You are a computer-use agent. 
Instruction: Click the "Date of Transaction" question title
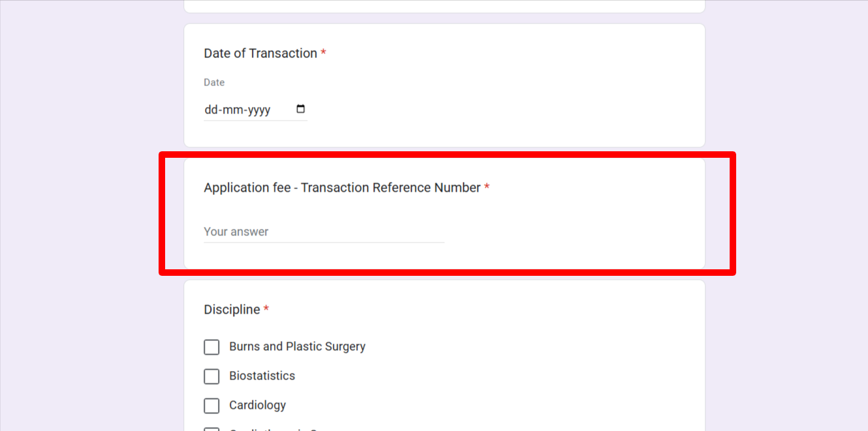pyautogui.click(x=260, y=53)
